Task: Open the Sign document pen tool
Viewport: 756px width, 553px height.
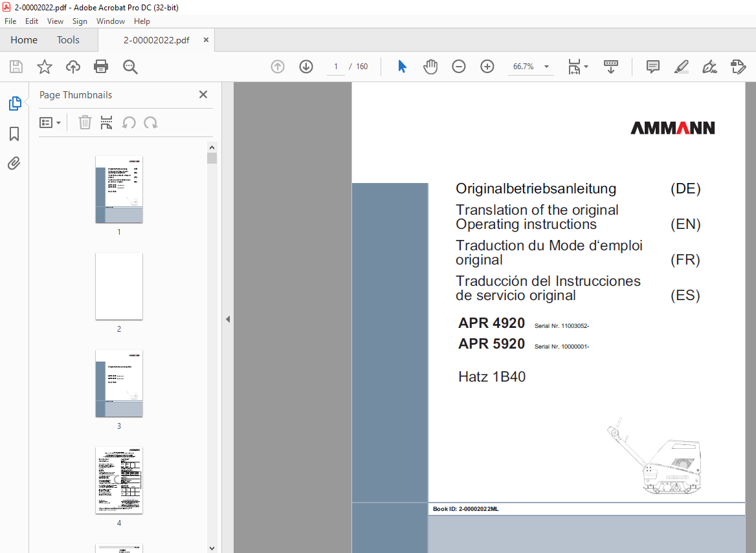Action: coord(709,67)
